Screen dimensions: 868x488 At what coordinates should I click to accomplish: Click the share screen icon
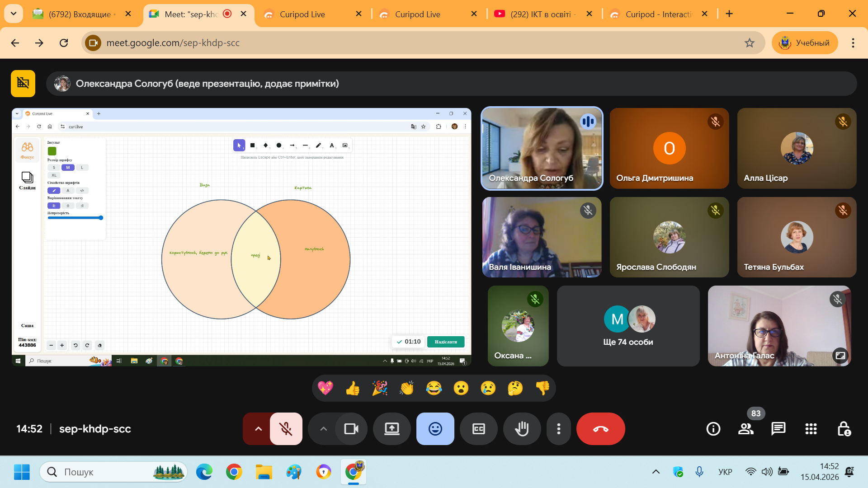pos(392,429)
